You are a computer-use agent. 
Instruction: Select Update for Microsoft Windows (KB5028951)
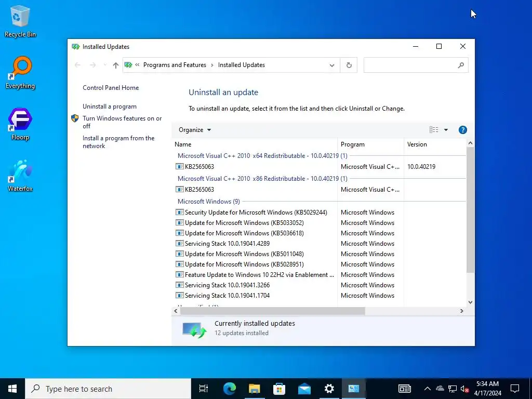[244, 264]
